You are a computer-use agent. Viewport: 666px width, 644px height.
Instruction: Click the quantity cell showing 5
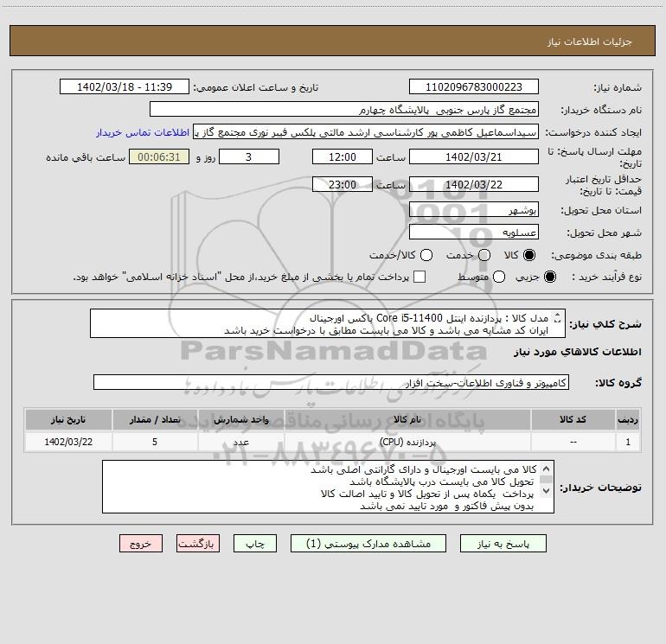pos(155,442)
